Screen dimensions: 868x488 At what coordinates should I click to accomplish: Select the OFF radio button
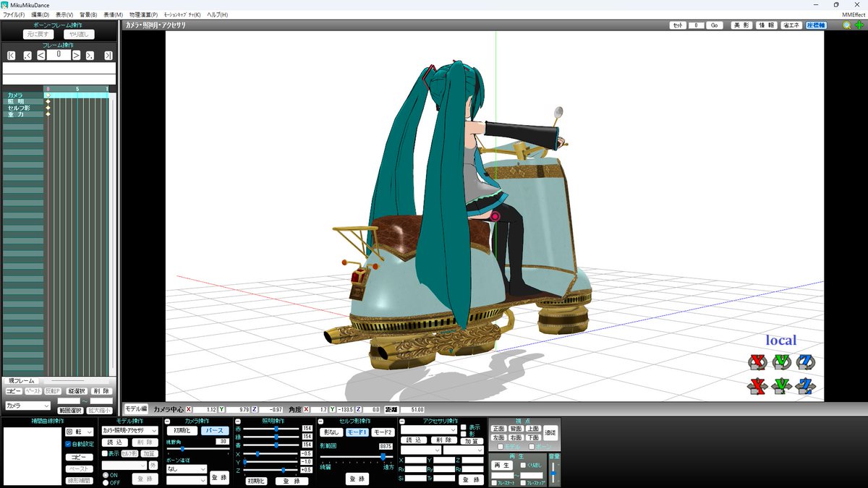point(105,482)
